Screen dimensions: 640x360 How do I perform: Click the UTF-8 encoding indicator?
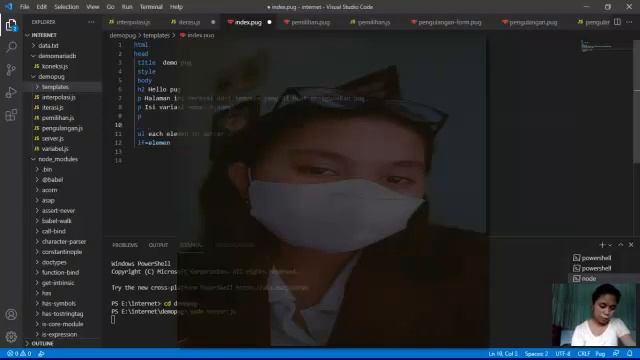[563, 354]
